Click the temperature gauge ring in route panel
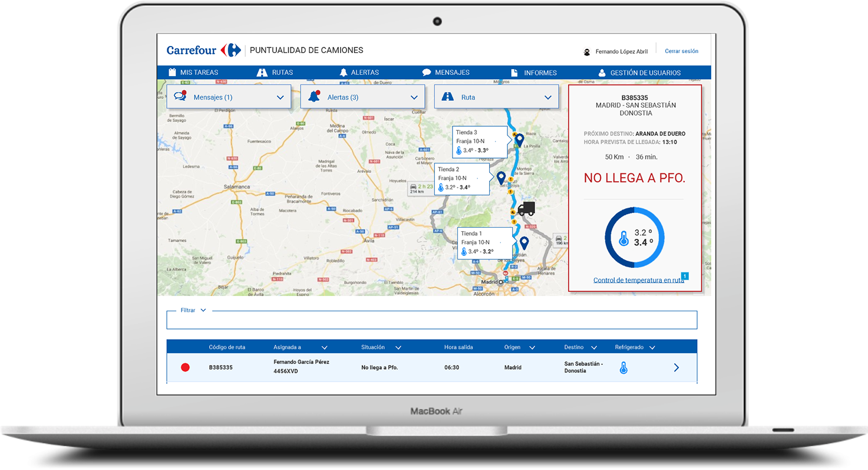The height and width of the screenshot is (470, 868). click(x=635, y=238)
